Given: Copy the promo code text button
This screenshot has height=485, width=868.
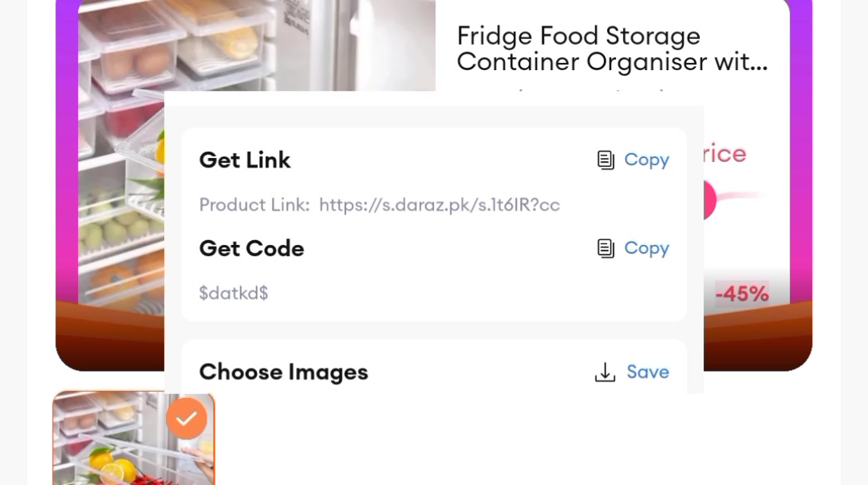Looking at the screenshot, I should point(646,249).
